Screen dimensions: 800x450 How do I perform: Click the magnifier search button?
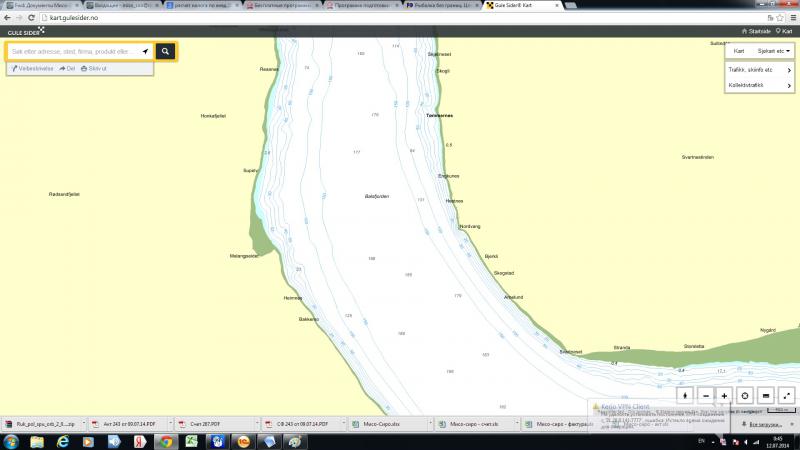pyautogui.click(x=166, y=51)
